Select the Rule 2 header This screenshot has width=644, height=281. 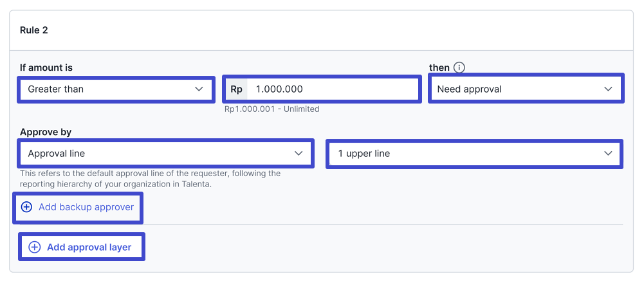point(33,30)
